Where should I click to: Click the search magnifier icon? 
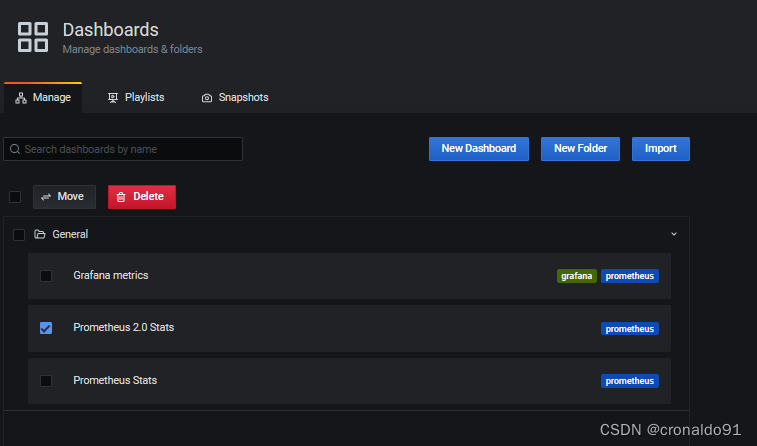coord(15,149)
